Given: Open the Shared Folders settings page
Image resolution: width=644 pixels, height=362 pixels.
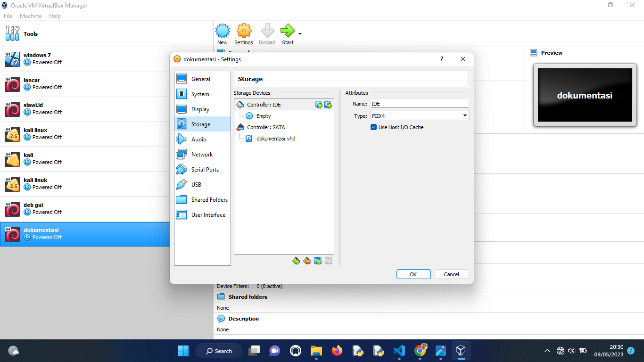Looking at the screenshot, I should click(x=202, y=200).
